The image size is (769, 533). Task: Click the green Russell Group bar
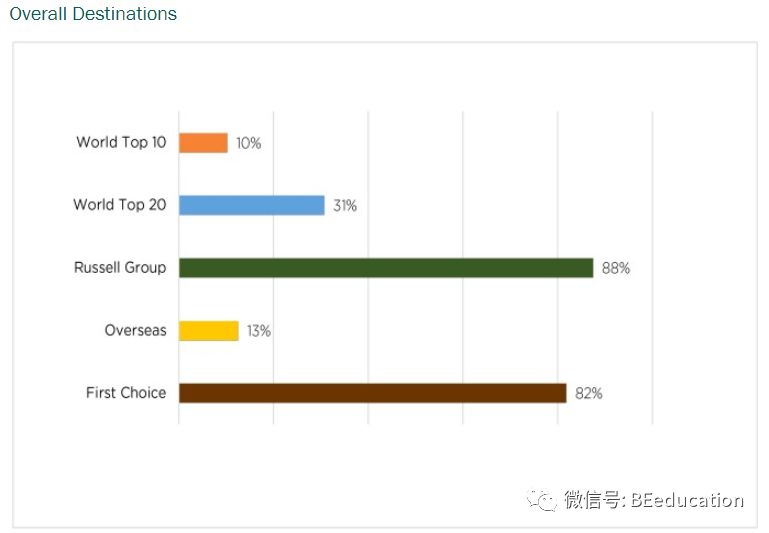coord(386,268)
